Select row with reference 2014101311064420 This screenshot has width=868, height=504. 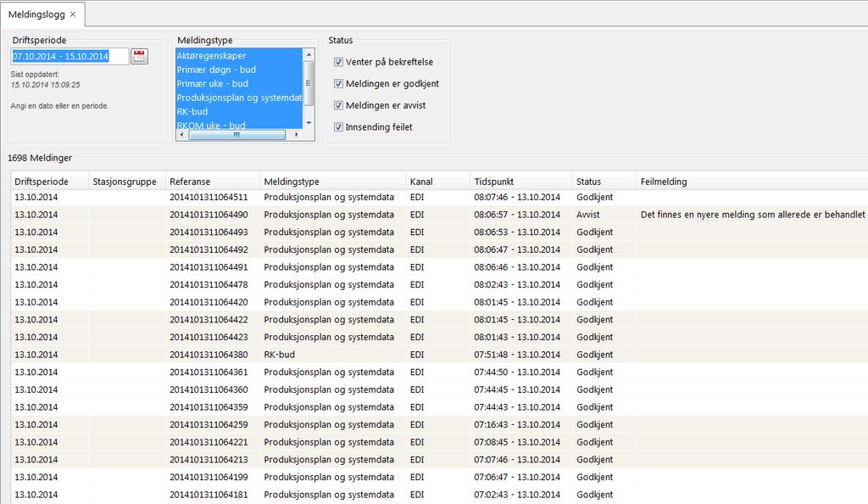(x=440, y=302)
